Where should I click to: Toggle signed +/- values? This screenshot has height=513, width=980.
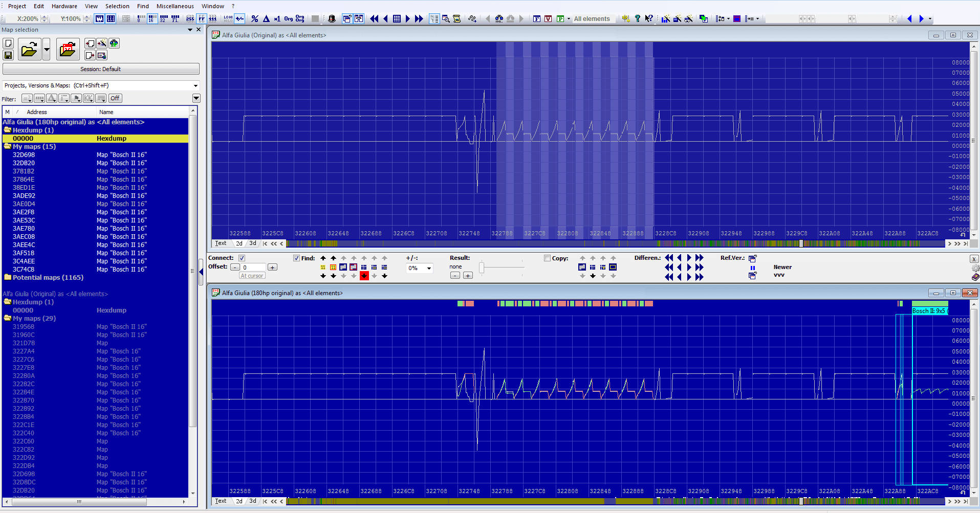coord(239,19)
